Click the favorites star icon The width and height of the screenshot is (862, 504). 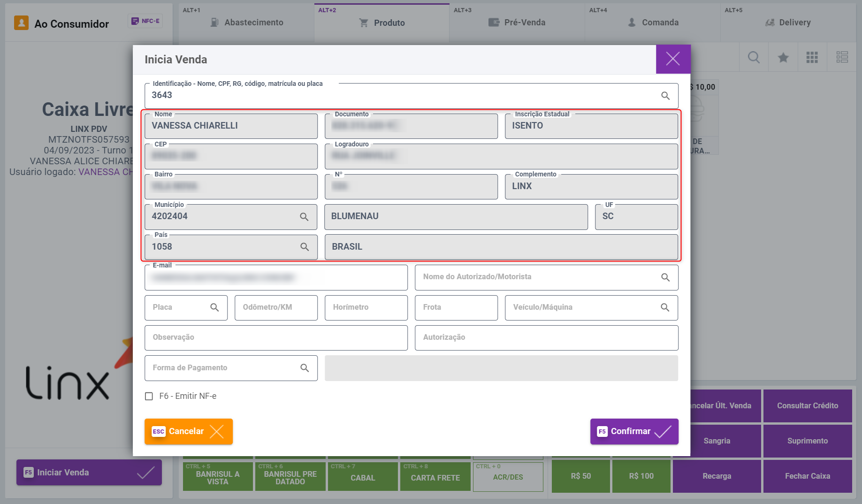click(783, 58)
